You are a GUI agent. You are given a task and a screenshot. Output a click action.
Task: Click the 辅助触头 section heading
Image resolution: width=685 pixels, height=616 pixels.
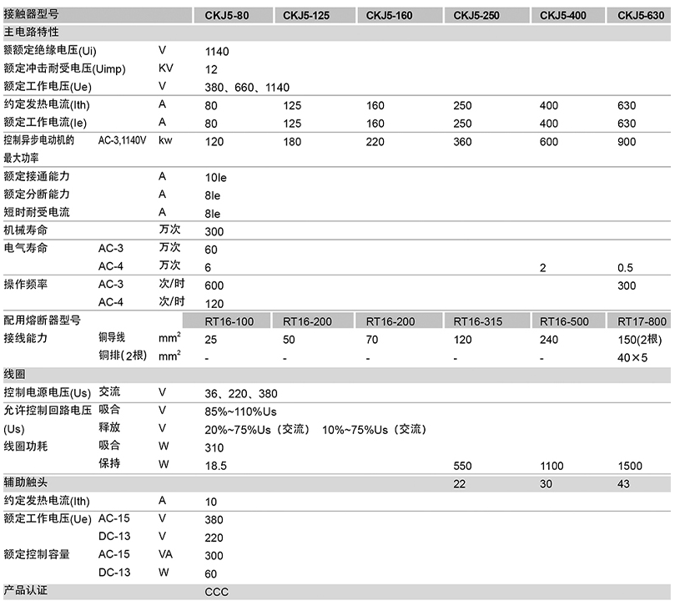pyautogui.click(x=26, y=482)
